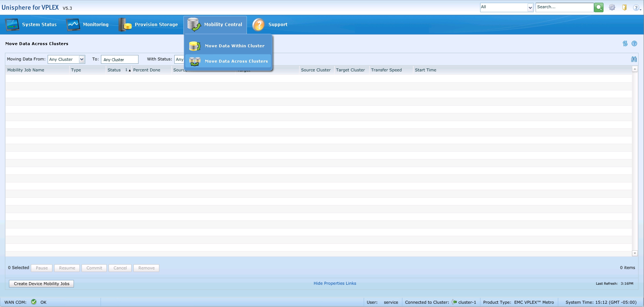Open the To cluster dropdown
Screen dimensions: 644x307
[120, 59]
